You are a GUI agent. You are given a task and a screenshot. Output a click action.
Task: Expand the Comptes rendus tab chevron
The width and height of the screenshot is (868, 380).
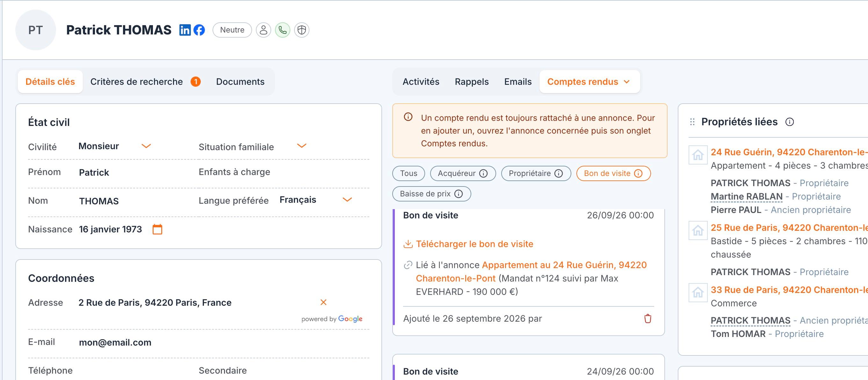pos(627,82)
